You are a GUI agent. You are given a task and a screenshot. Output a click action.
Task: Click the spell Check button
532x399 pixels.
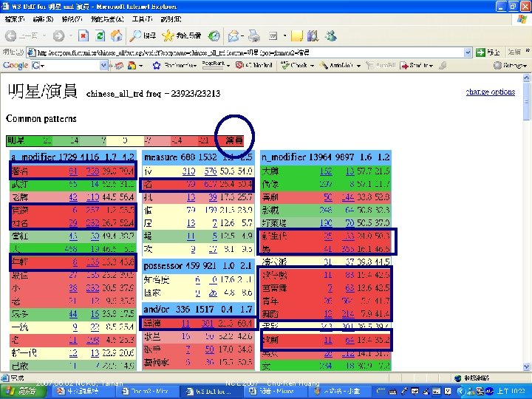click(x=295, y=65)
